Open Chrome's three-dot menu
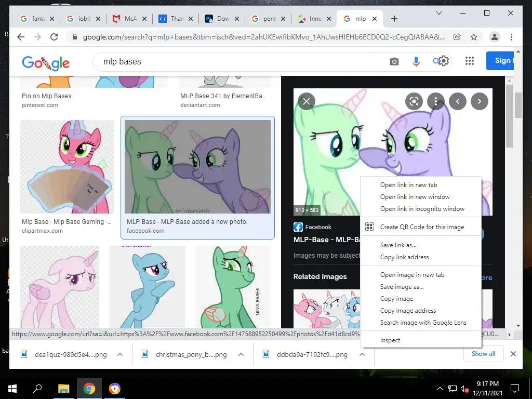The image size is (532, 399). point(511,37)
